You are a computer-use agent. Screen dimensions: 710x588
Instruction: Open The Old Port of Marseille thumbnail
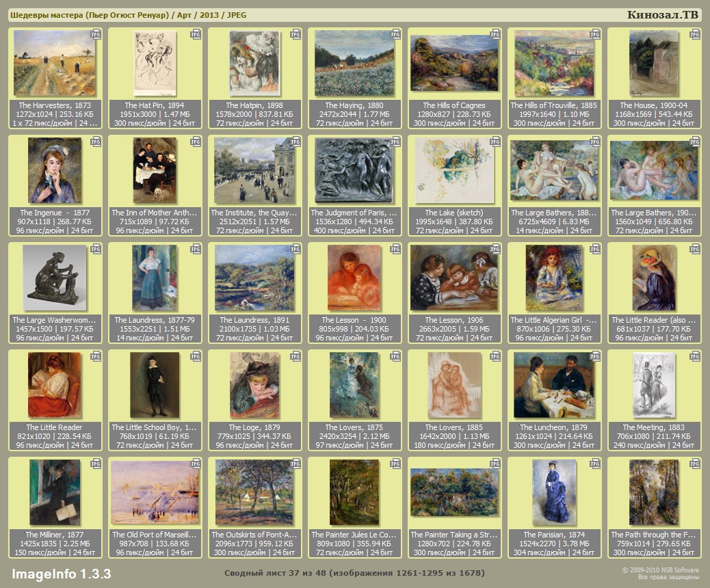click(155, 492)
